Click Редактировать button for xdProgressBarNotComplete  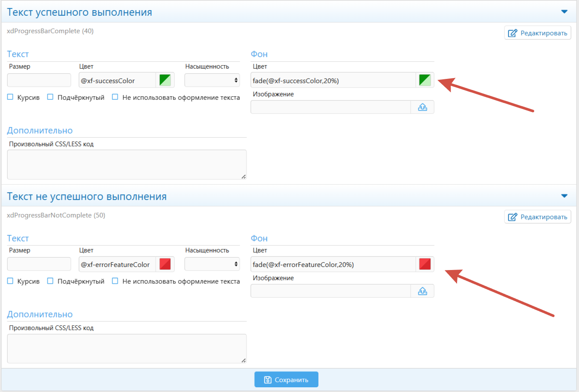pos(538,217)
